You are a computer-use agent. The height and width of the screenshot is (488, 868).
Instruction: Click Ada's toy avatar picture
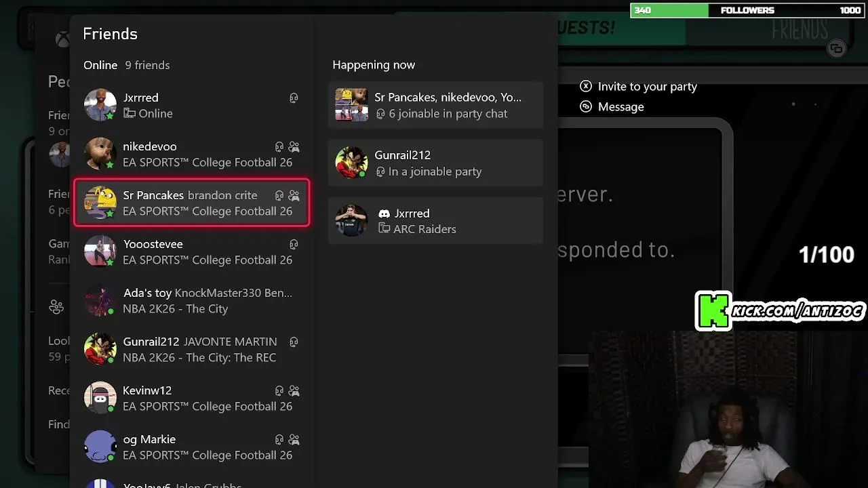(x=100, y=300)
